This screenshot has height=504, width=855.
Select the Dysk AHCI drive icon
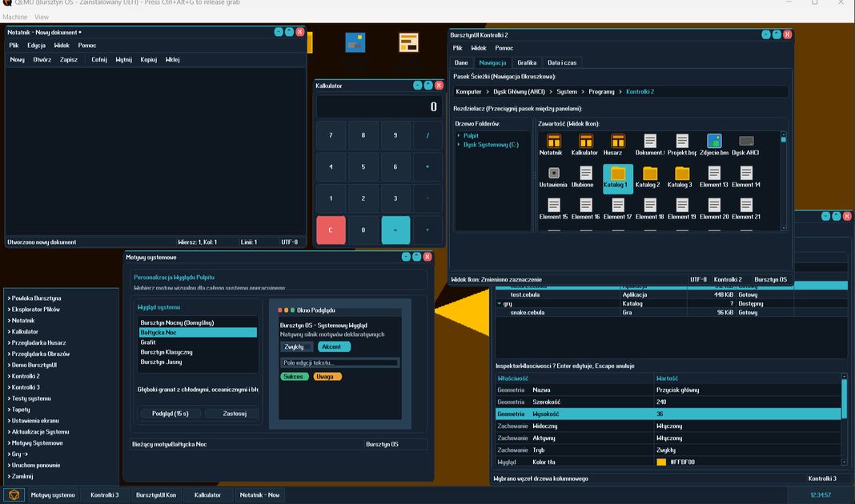point(746,145)
